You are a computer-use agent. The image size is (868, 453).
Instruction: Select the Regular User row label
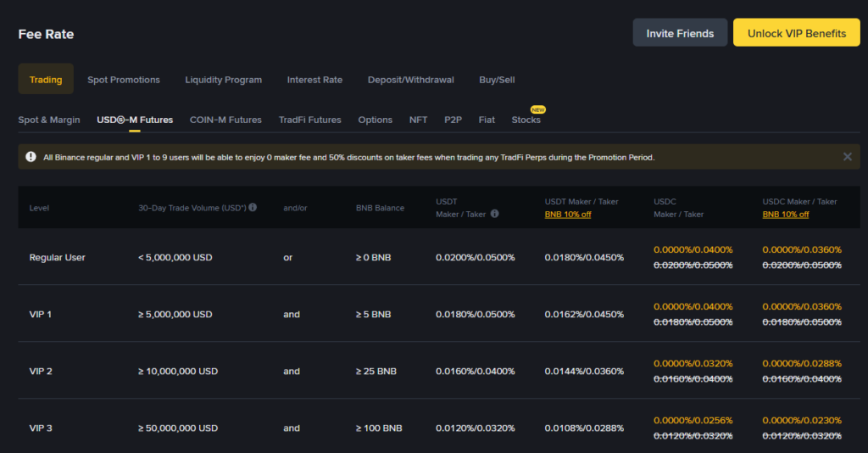pos(57,258)
